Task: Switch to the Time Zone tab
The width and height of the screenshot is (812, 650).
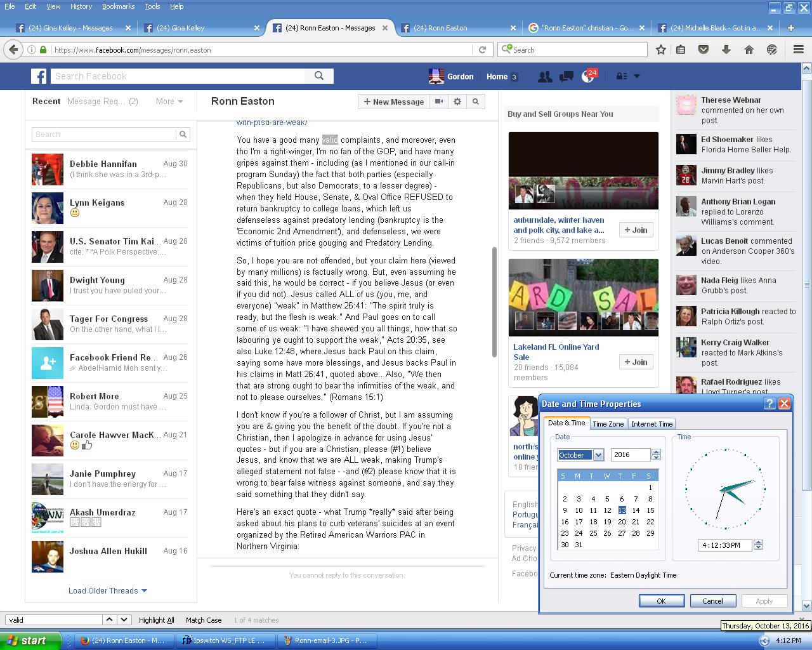Action: tap(608, 424)
